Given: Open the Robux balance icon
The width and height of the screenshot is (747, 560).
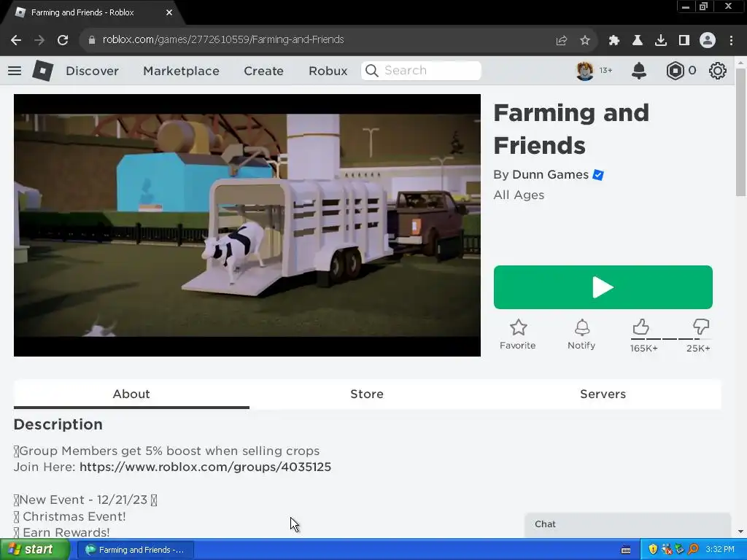Looking at the screenshot, I should pyautogui.click(x=675, y=71).
